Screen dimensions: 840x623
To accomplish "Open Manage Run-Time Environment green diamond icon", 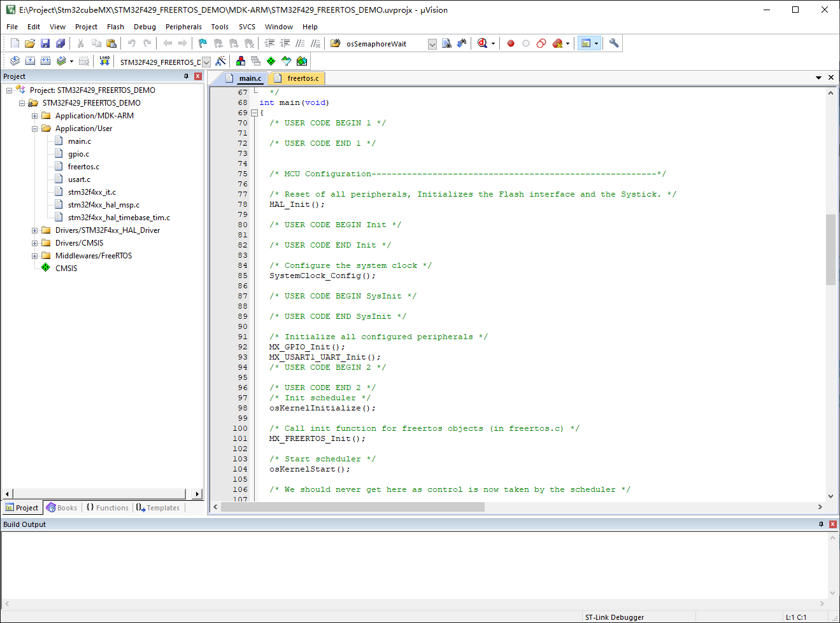I will point(271,61).
